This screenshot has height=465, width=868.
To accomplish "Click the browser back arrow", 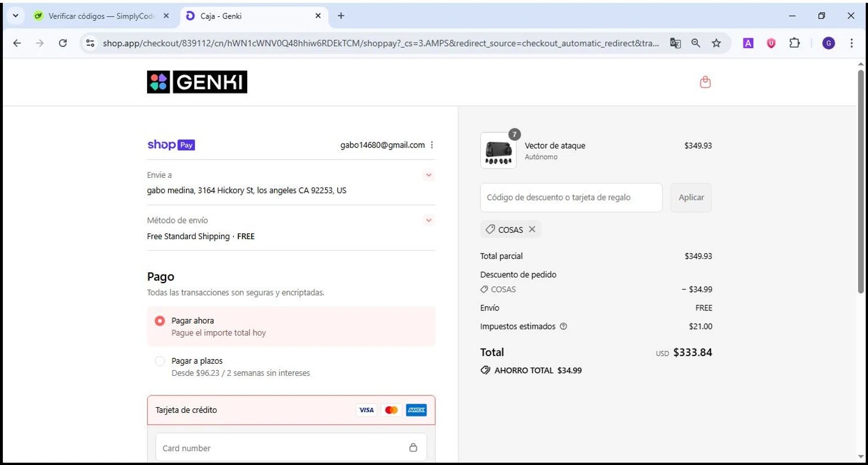I will pos(17,43).
